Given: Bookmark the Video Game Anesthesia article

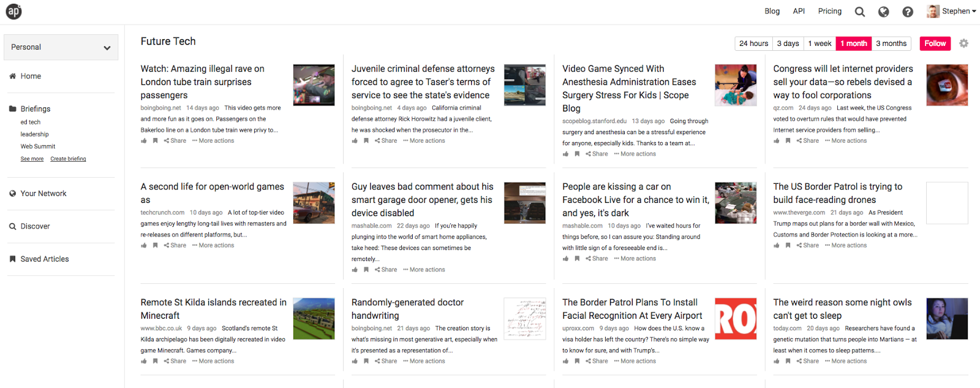Looking at the screenshot, I should (577, 154).
